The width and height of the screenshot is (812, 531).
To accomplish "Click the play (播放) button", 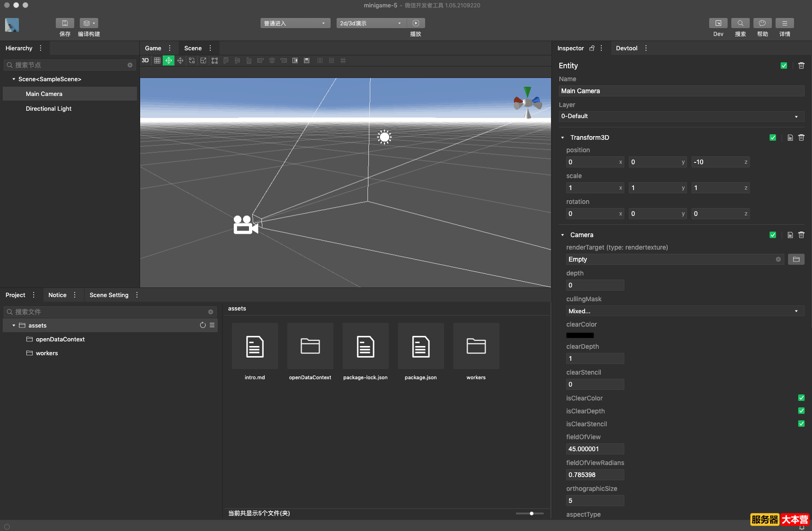I will pyautogui.click(x=416, y=23).
